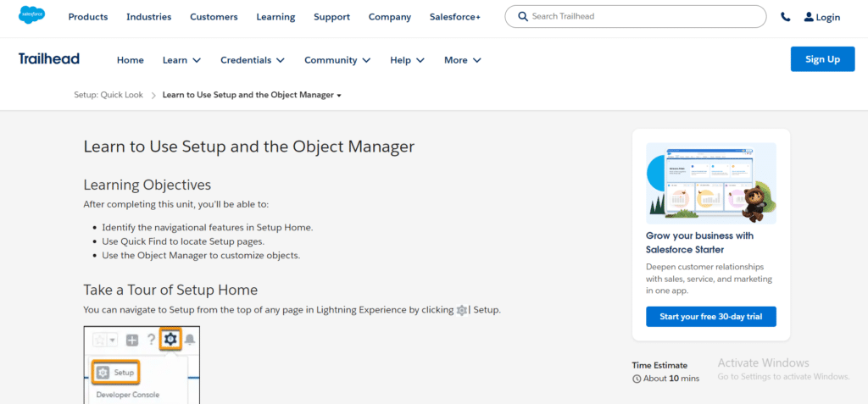
Task: Open the Support menu
Action: tap(331, 17)
